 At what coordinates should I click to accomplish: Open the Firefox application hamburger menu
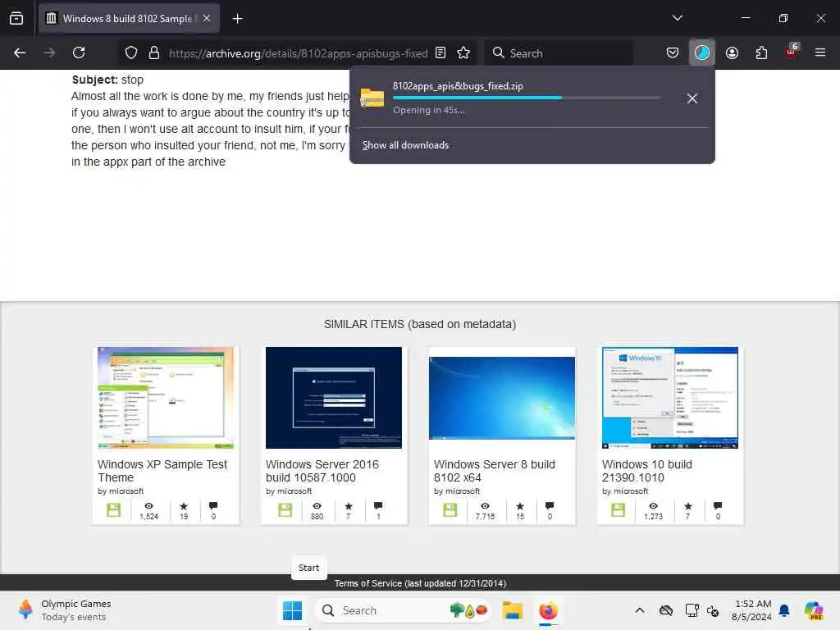tap(820, 52)
